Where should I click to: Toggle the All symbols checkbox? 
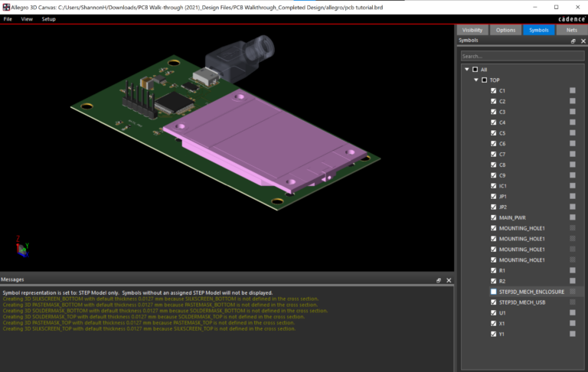[475, 70]
